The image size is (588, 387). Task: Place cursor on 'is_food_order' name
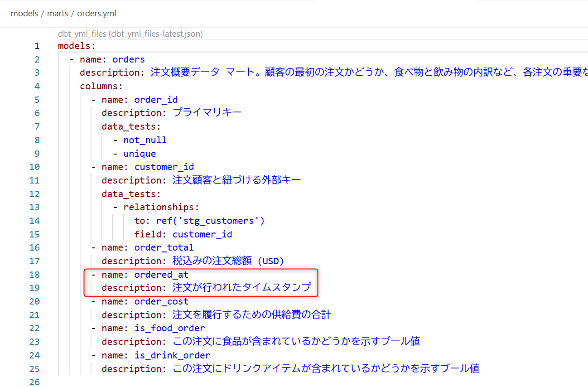click(x=169, y=328)
